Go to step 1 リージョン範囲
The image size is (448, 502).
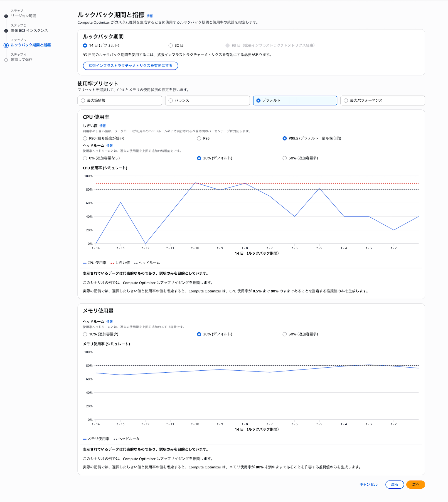click(x=23, y=16)
